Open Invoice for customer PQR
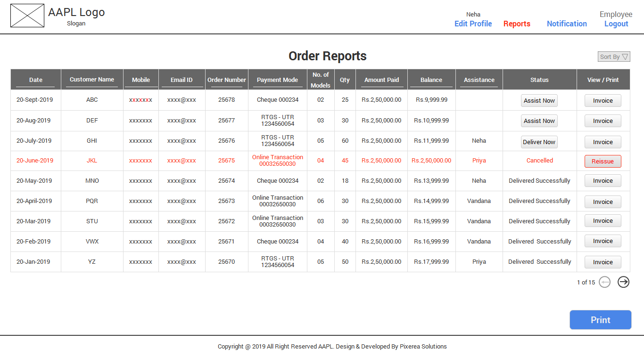This screenshot has width=644, height=357. click(x=603, y=202)
